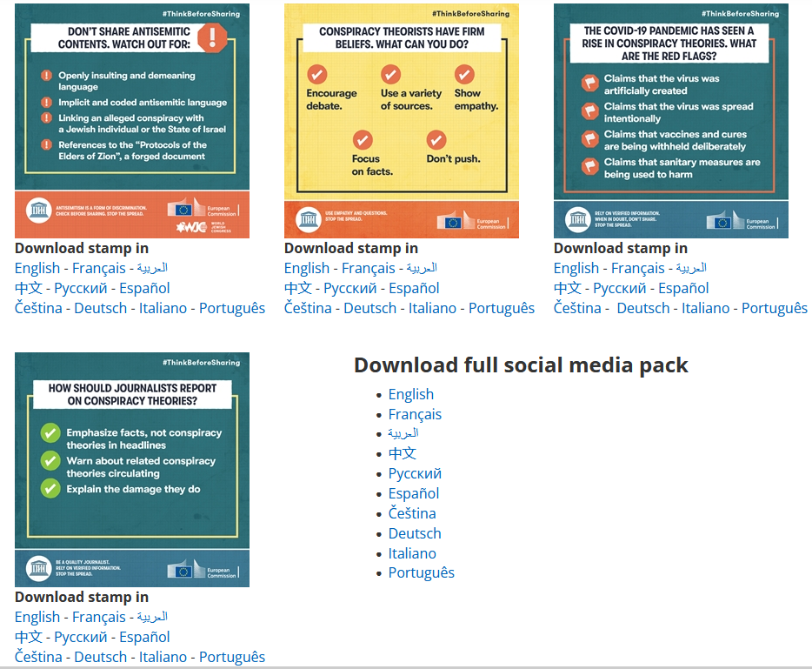Download antisemitism stamp in Arabic
This screenshot has width=812, height=669.
pyautogui.click(x=152, y=268)
